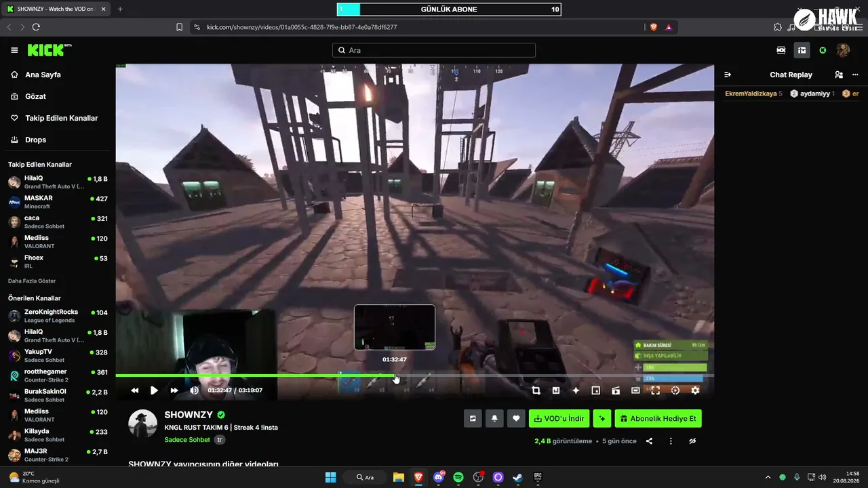Open the leaderboard icon in header
868x488 pixels.
pos(802,50)
